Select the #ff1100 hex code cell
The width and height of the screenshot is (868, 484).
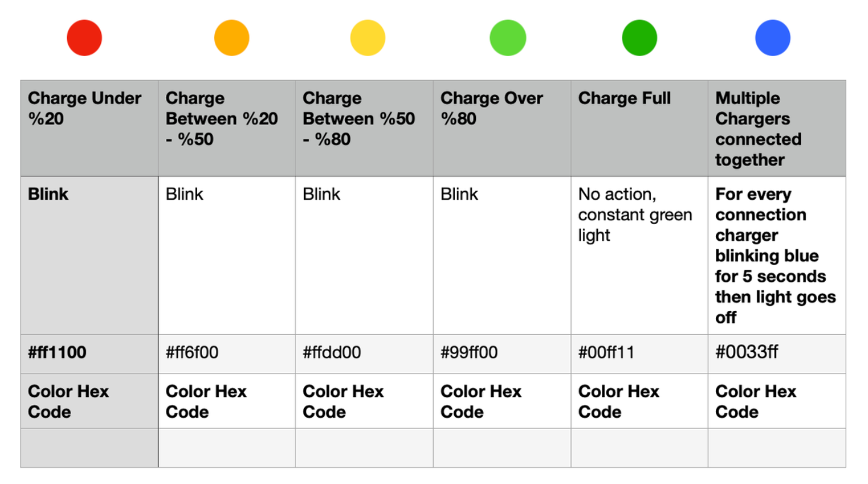point(89,354)
